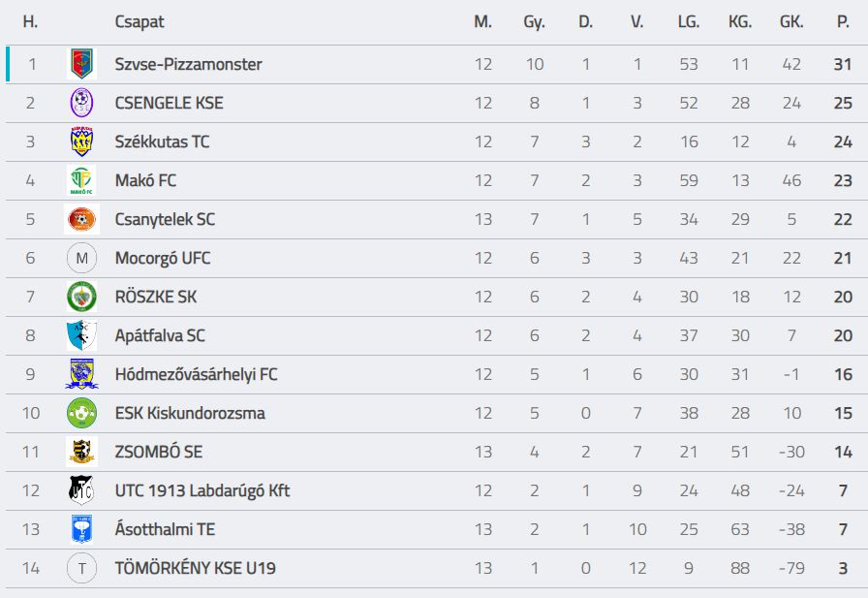Click the Székkutas TC team crest
Screen dimensions: 868x598
tap(81, 142)
